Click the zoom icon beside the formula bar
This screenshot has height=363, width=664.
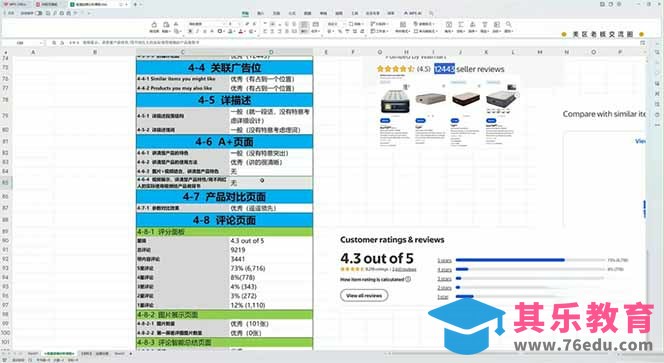tap(54, 43)
